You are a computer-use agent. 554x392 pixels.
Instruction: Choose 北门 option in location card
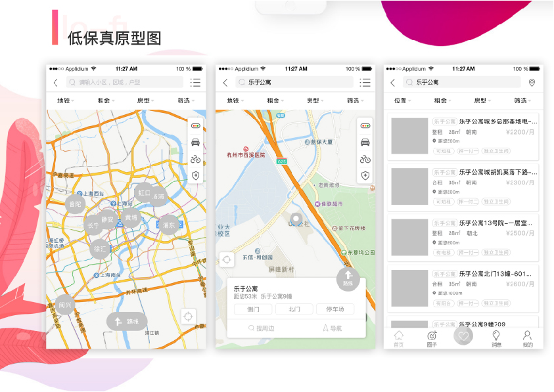(294, 309)
